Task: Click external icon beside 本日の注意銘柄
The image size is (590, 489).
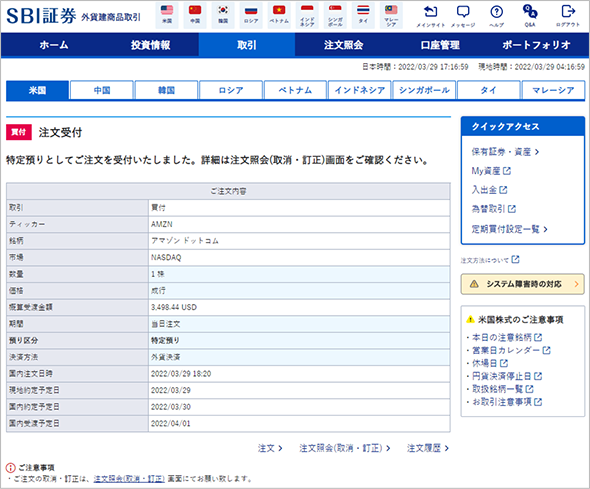Action: coord(538,337)
